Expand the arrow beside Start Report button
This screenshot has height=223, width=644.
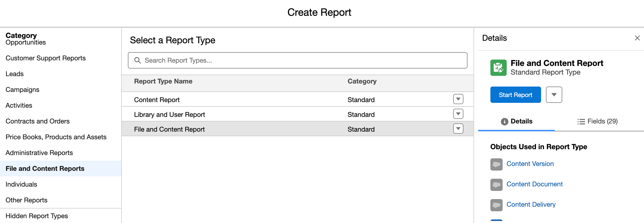[554, 94]
